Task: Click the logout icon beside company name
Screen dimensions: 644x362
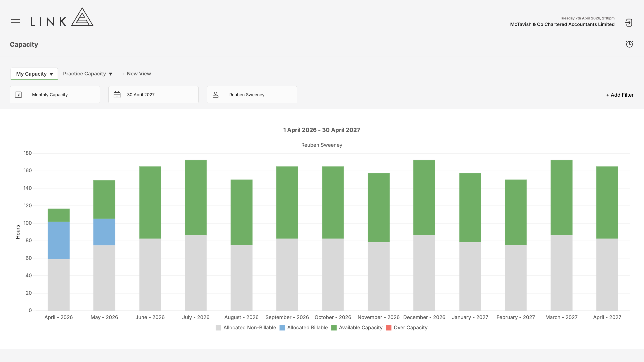Action: click(x=629, y=22)
